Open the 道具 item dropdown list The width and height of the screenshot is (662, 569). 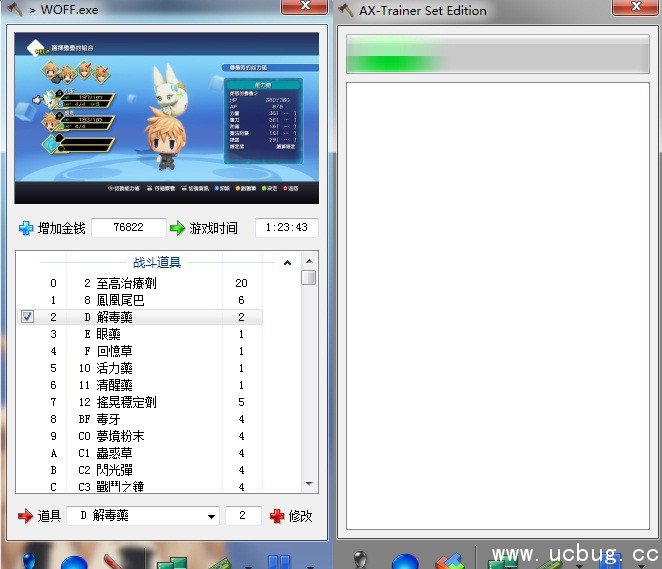pos(211,517)
